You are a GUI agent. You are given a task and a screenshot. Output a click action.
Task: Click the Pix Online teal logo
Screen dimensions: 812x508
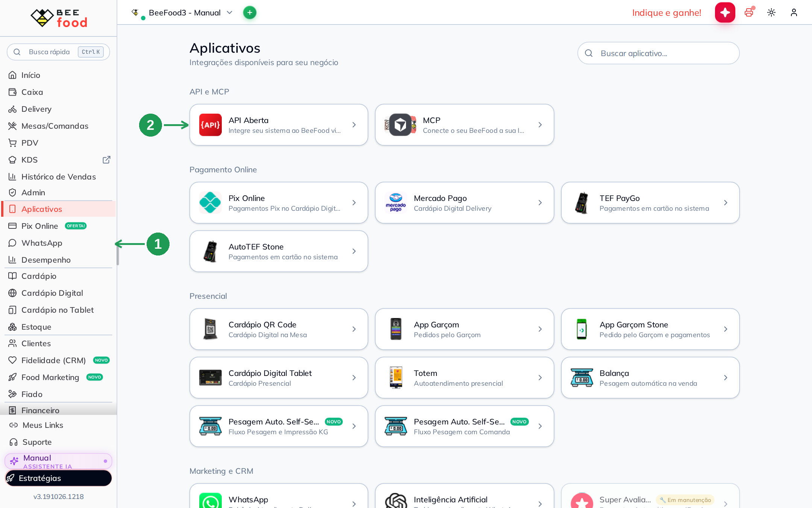(x=210, y=202)
